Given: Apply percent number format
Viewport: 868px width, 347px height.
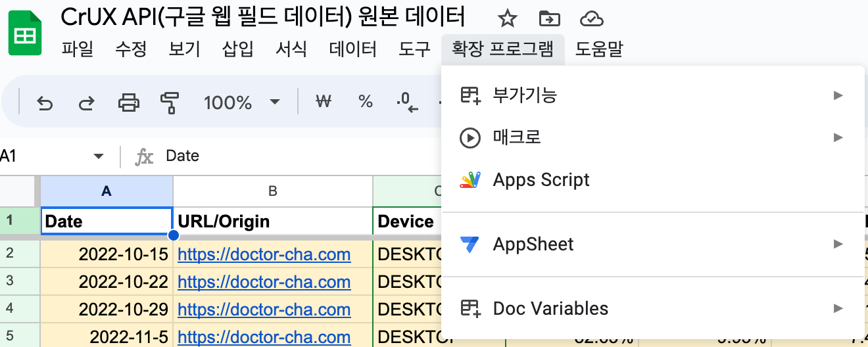Looking at the screenshot, I should (366, 102).
